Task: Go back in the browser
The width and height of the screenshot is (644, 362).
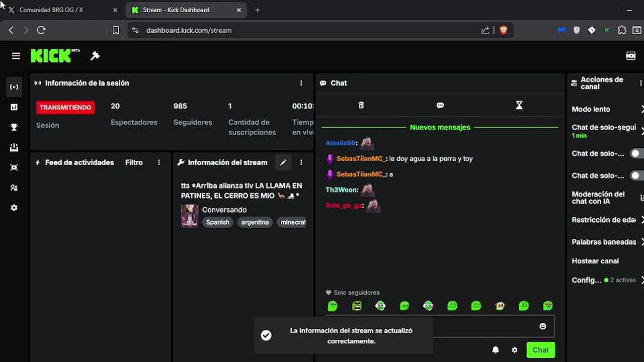Action: [11, 30]
